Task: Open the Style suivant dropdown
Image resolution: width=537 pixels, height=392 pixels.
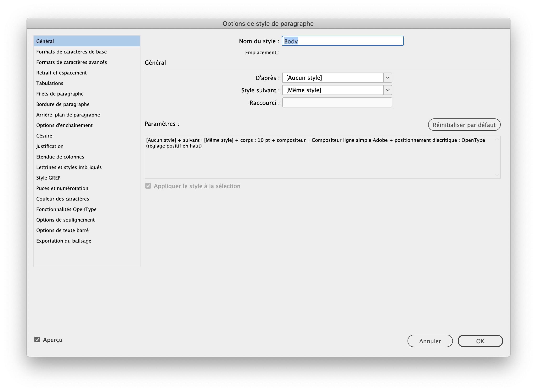Action: point(388,90)
